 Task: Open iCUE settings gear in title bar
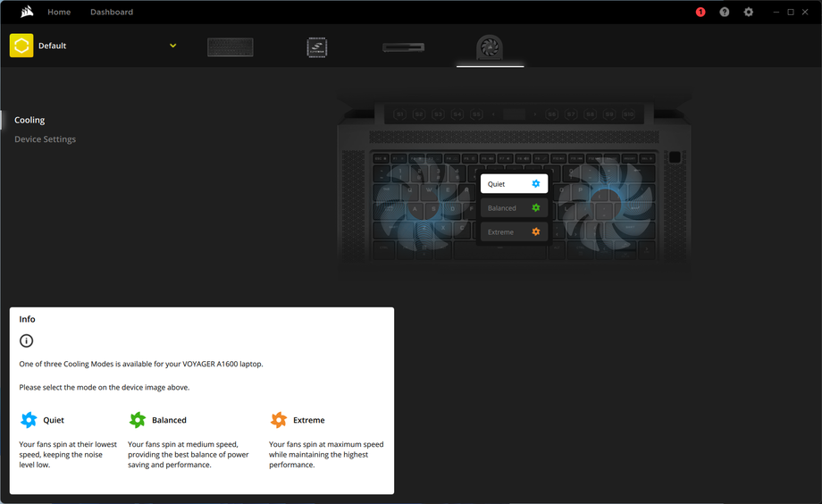click(749, 12)
